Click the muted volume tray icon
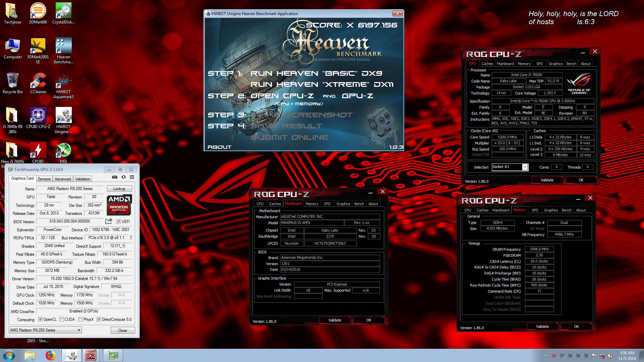This screenshot has height=362, width=644. click(x=610, y=356)
